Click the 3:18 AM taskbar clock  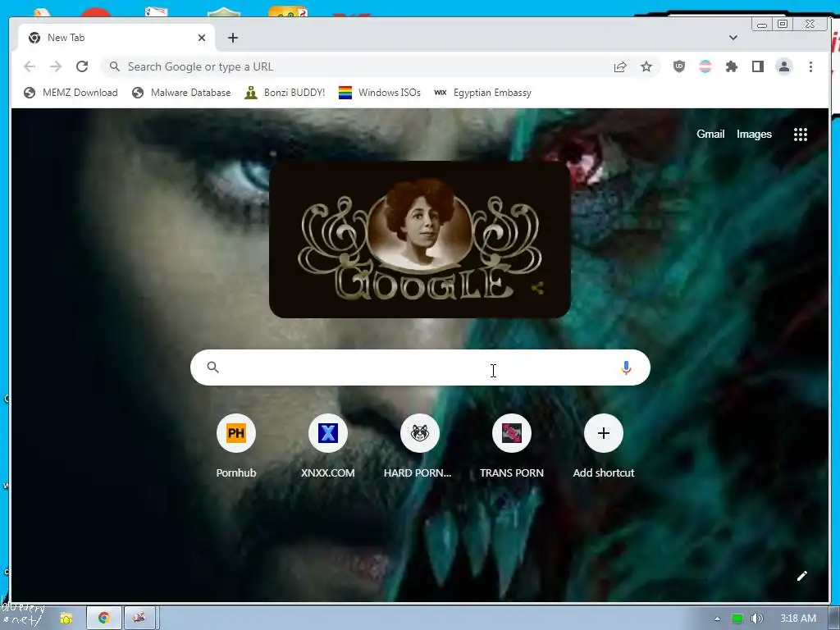(797, 619)
